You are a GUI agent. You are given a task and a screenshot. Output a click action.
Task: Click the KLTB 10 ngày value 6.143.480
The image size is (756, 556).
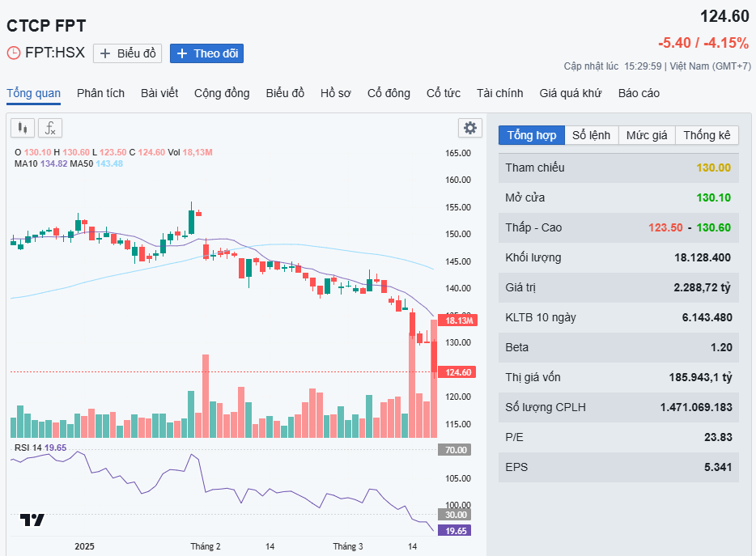pyautogui.click(x=707, y=317)
